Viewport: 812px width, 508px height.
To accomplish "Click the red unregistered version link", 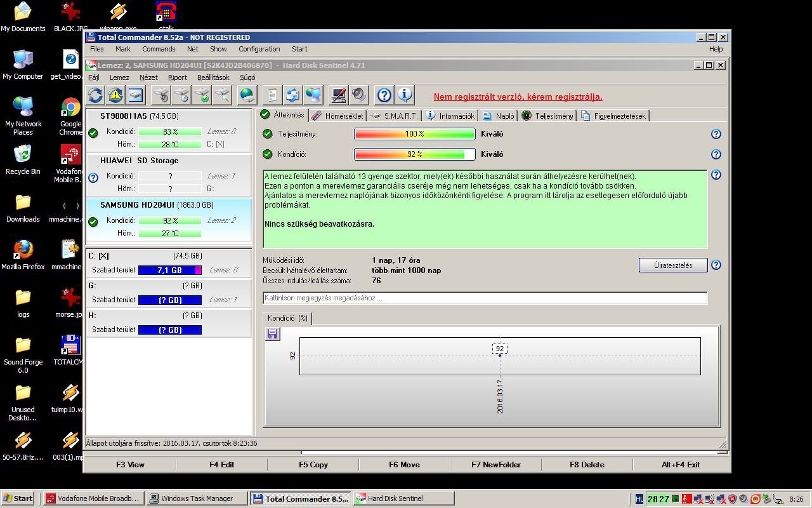I will (x=518, y=97).
